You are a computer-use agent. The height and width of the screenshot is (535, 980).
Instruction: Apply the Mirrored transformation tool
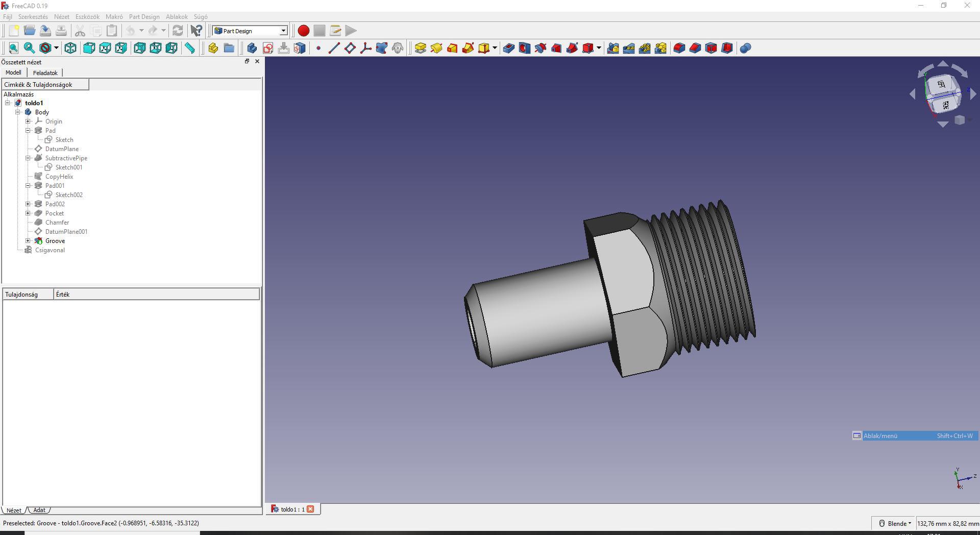click(614, 48)
